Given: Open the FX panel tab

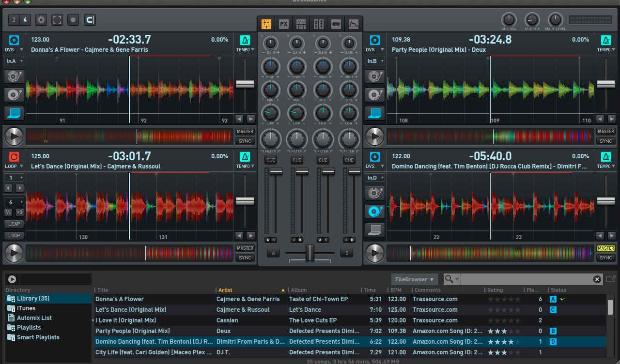Looking at the screenshot, I should [x=283, y=24].
